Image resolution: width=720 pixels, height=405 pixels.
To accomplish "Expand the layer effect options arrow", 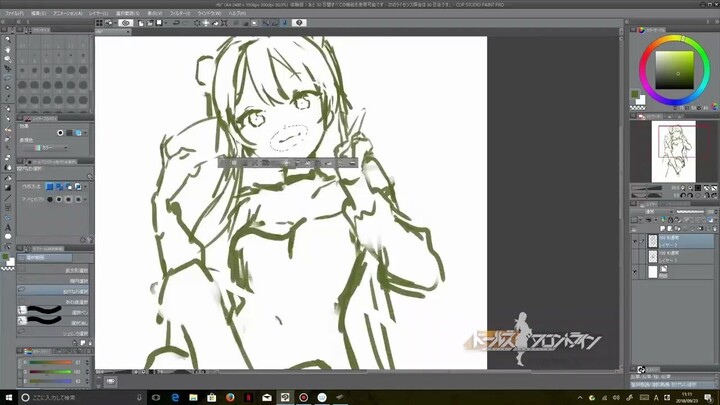I will point(85,133).
